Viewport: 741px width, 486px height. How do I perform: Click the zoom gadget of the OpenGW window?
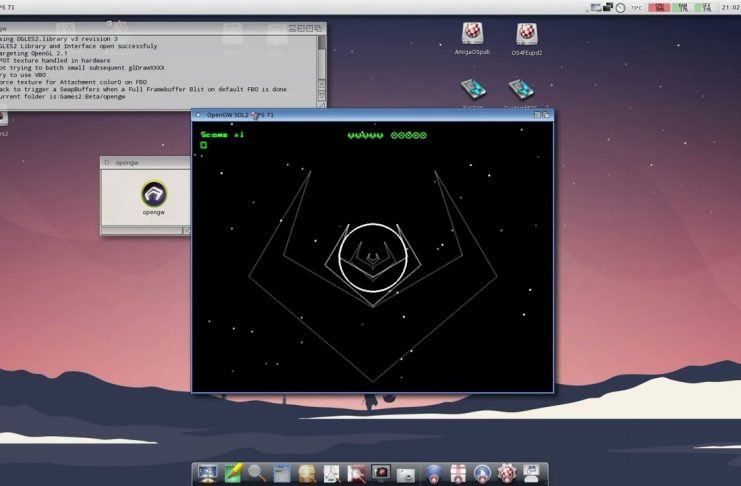[x=537, y=115]
